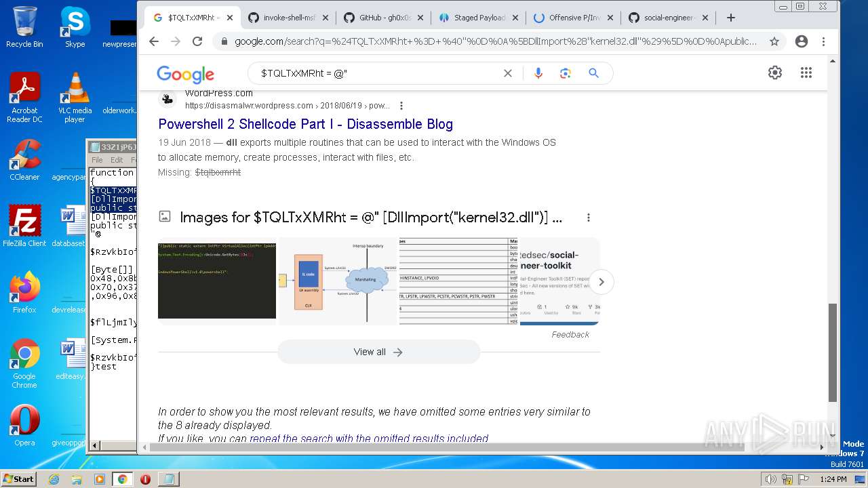
Task: Start Google voice search microphone
Action: coord(538,73)
